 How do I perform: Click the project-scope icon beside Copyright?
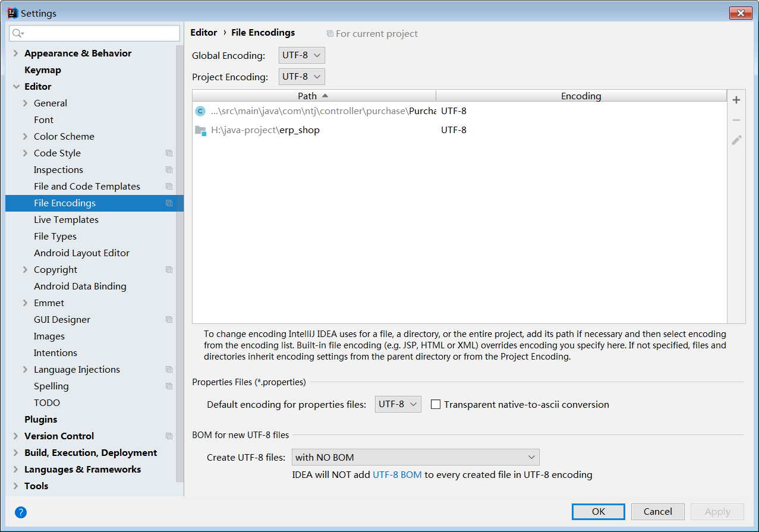pos(169,270)
